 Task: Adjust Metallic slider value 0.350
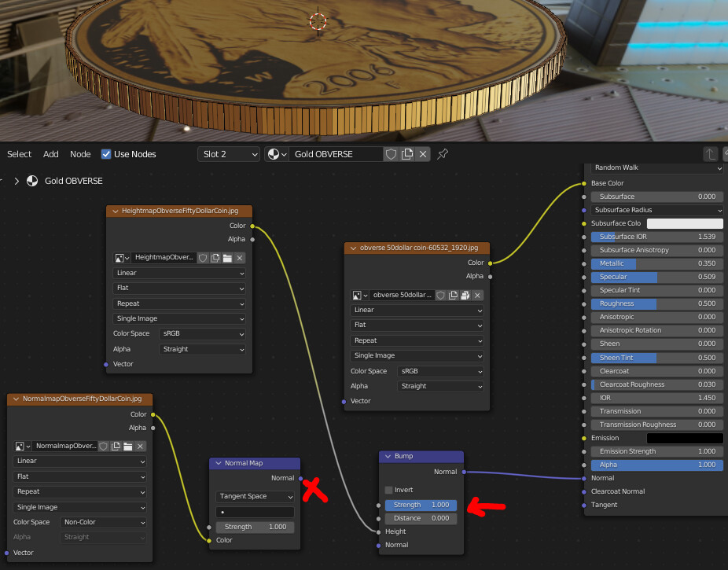[x=657, y=263]
